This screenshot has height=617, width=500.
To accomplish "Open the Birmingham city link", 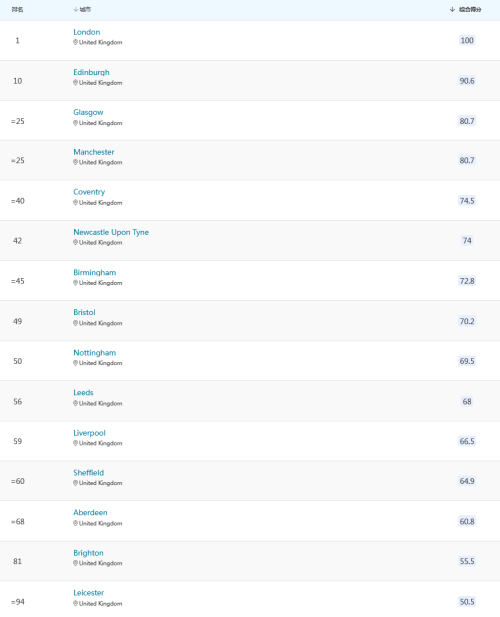I will pos(94,273).
